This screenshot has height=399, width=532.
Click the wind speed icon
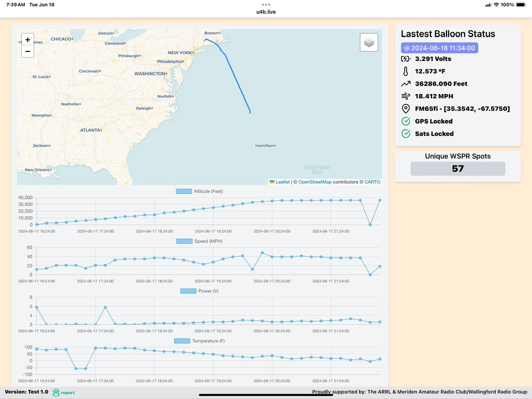(406, 96)
